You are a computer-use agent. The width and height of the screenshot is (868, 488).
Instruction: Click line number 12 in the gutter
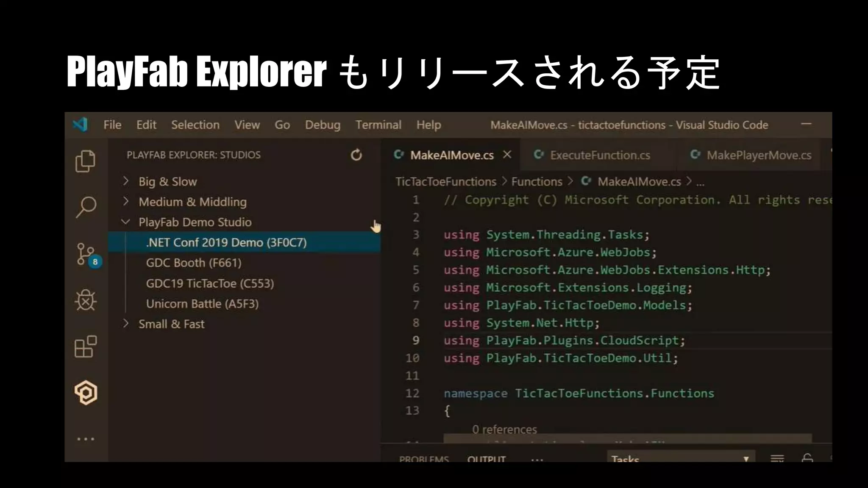coord(412,393)
